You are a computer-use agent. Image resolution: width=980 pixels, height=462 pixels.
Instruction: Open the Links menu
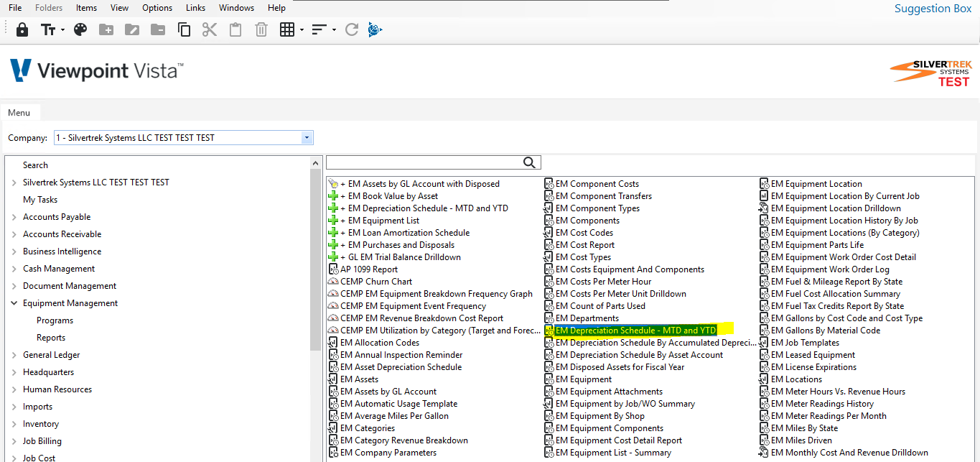(195, 8)
